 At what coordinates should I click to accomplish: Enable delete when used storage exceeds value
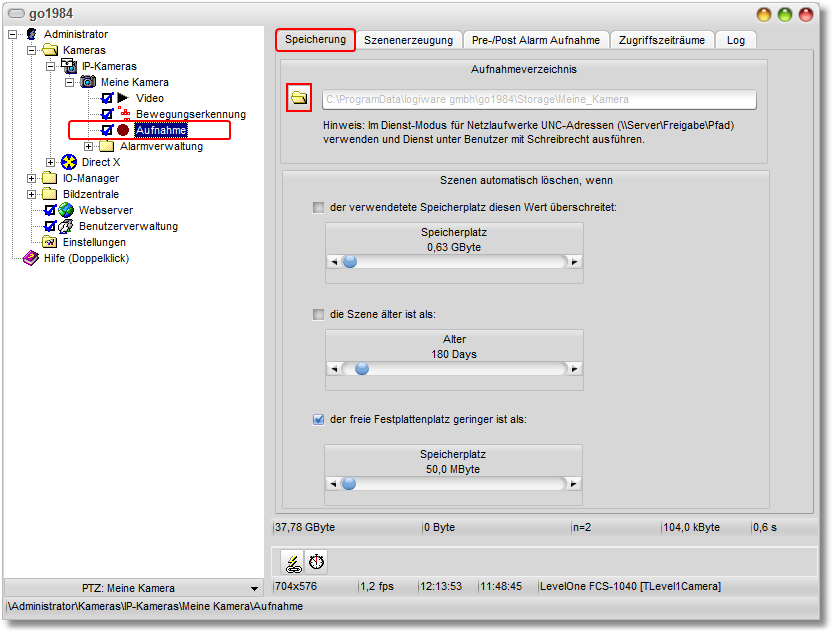(x=318, y=207)
